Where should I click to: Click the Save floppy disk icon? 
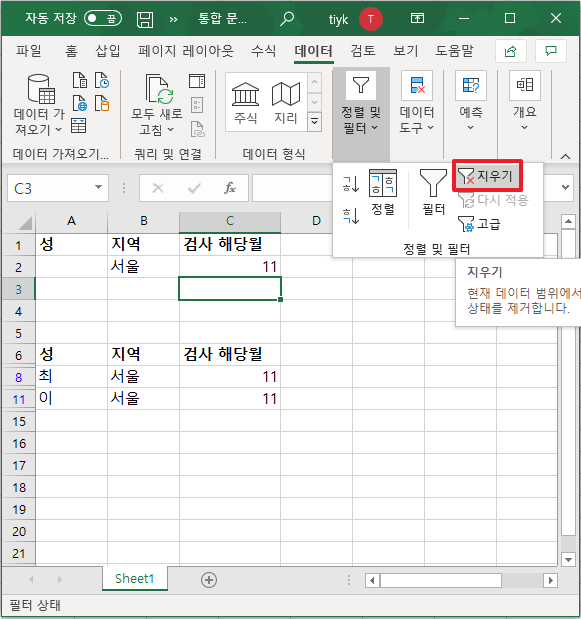click(x=145, y=19)
